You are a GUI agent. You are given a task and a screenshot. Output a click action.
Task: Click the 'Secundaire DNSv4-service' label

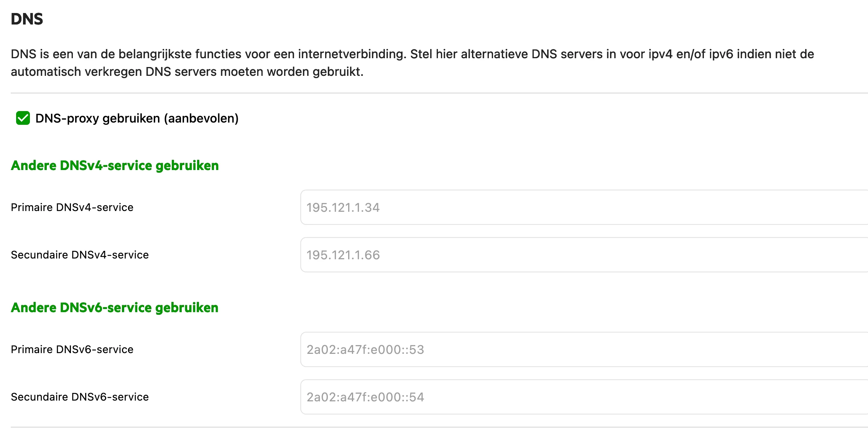tap(80, 255)
